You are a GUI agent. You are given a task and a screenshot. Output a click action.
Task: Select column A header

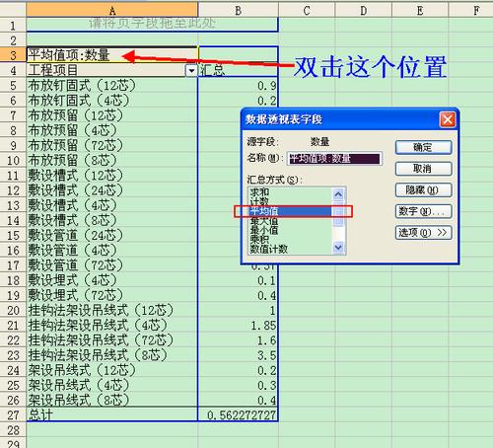pos(112,10)
